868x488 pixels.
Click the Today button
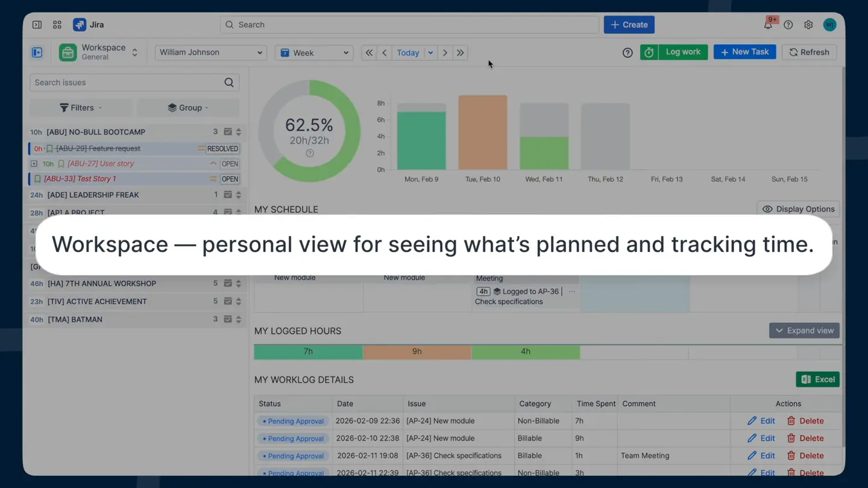pos(408,53)
